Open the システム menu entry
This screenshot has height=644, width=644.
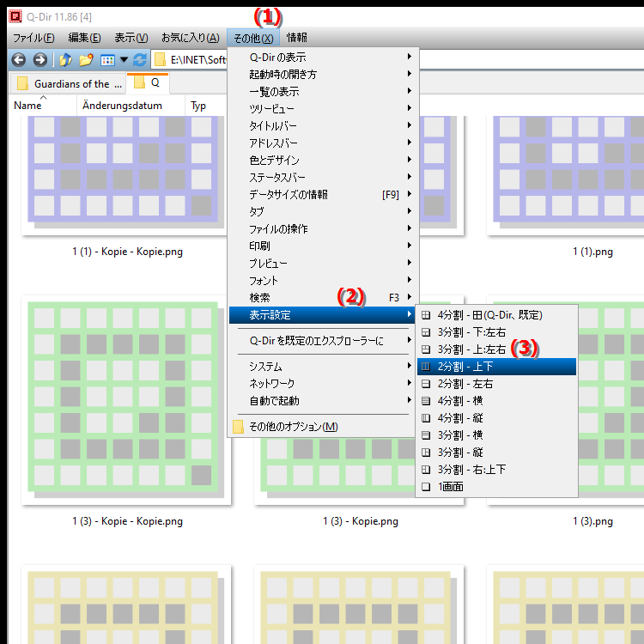(x=324, y=367)
